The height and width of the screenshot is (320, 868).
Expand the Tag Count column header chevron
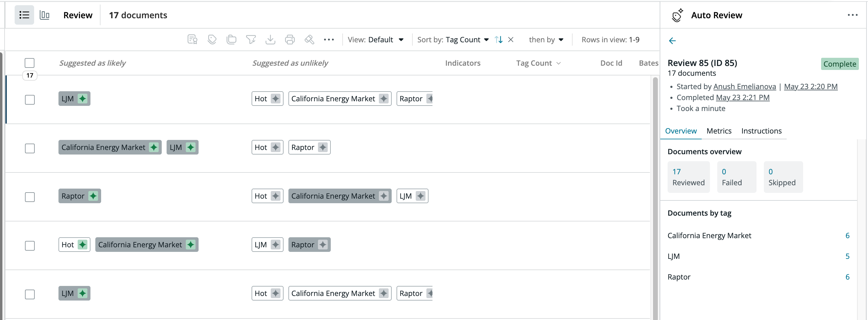point(559,63)
